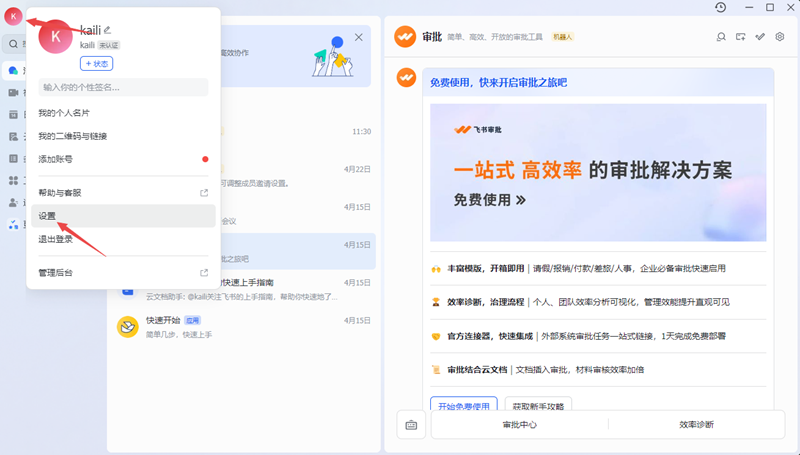Click the 开始免费使用 button
This screenshot has width=800, height=455.
coord(464,404)
